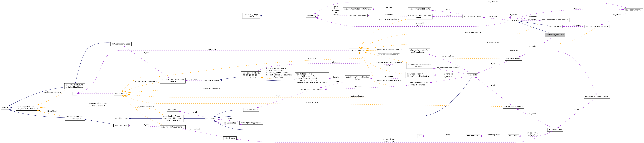Open the ns3::NetDevice node
The image size is (644, 143).
tap(251, 110)
